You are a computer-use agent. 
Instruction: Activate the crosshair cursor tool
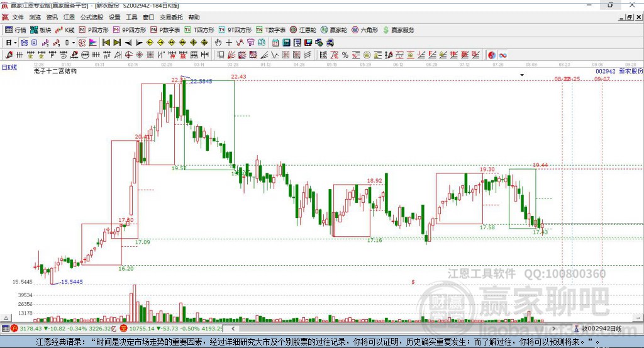(x=229, y=43)
